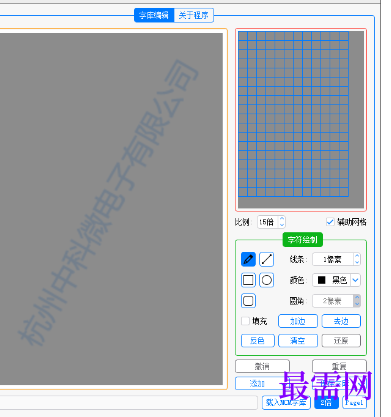The height and width of the screenshot is (417, 391).
Task: Click the 加边 add border button
Action: click(298, 321)
